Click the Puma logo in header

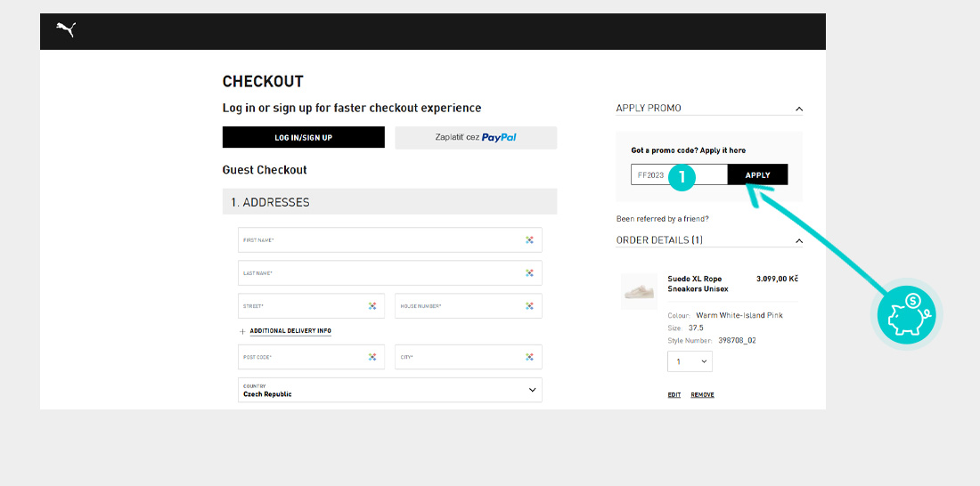pos(66,29)
